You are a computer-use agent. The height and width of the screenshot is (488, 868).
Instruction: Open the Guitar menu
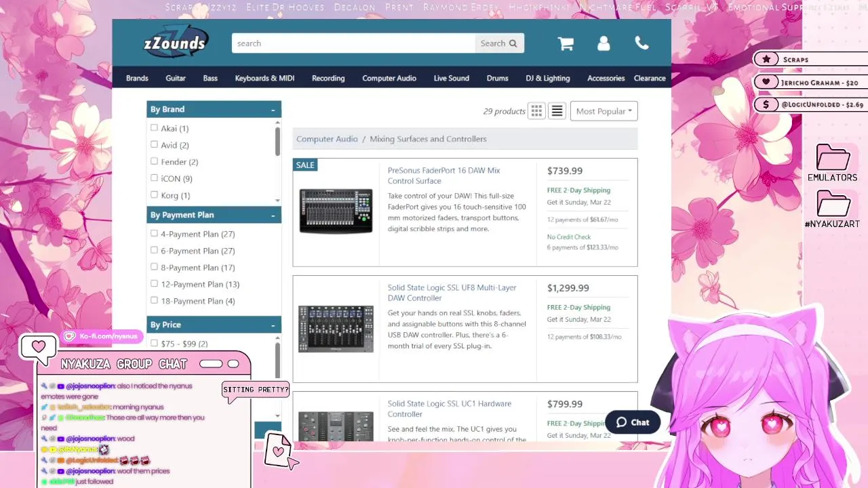176,78
